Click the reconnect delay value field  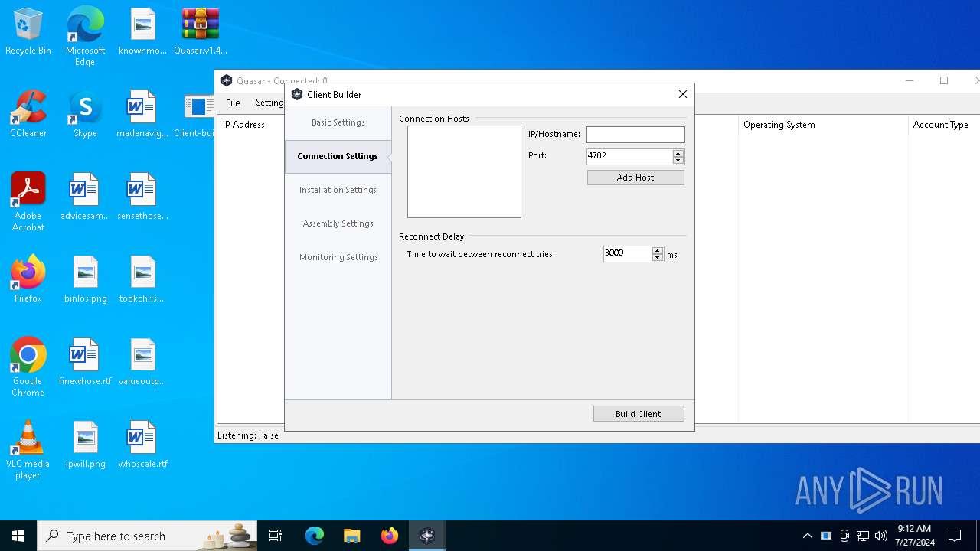point(627,253)
